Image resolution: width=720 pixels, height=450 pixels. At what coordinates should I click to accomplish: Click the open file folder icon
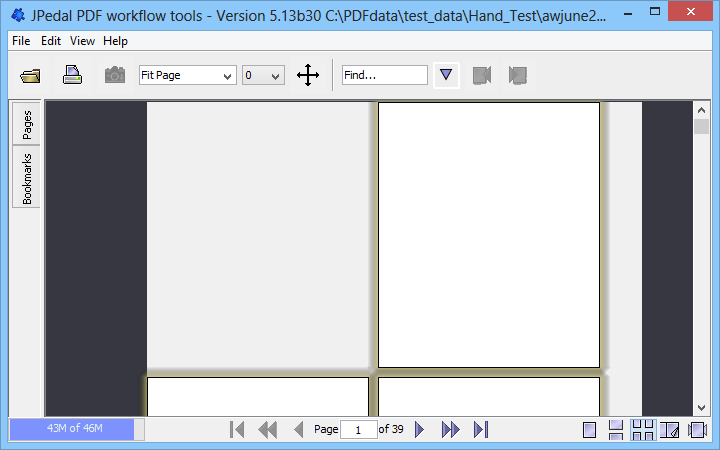30,75
